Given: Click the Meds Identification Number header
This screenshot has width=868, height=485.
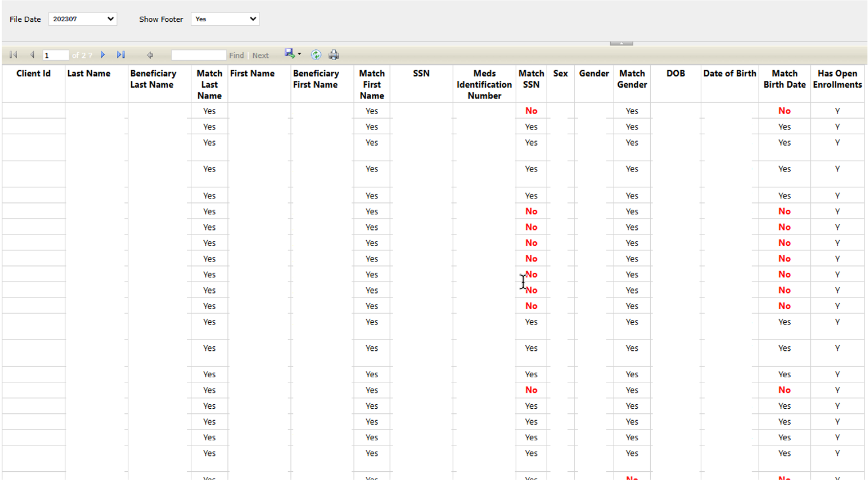Looking at the screenshot, I should pos(484,84).
